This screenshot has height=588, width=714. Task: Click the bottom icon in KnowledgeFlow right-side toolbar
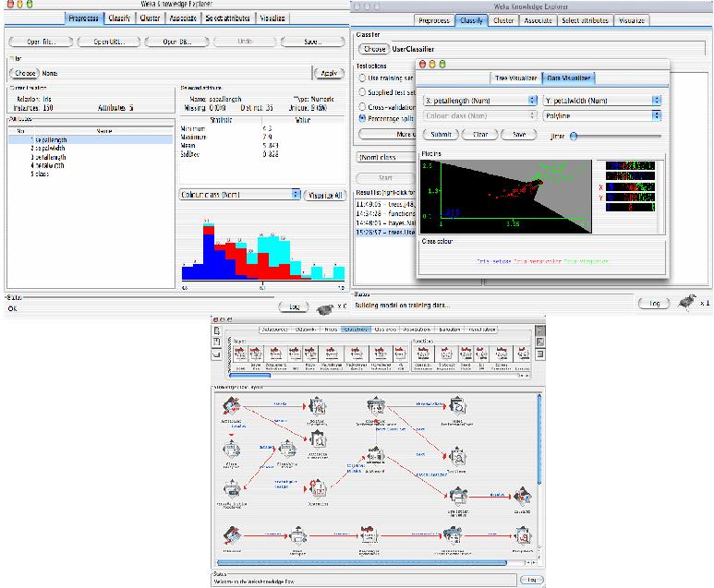(539, 354)
